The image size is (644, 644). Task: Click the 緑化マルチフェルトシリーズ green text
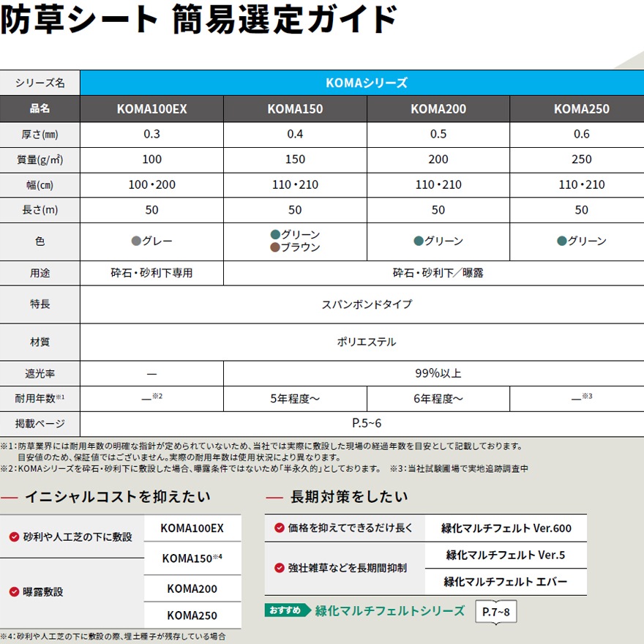pos(389,610)
